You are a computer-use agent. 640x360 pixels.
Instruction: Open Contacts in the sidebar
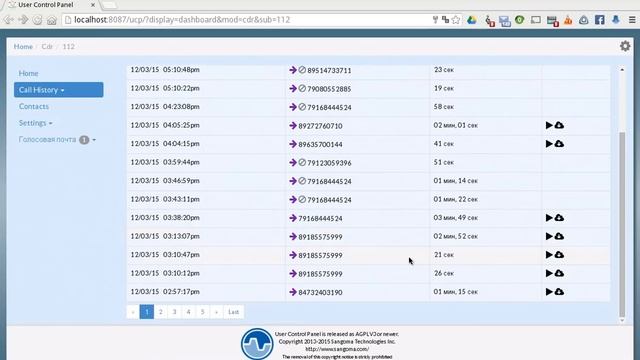33,107
